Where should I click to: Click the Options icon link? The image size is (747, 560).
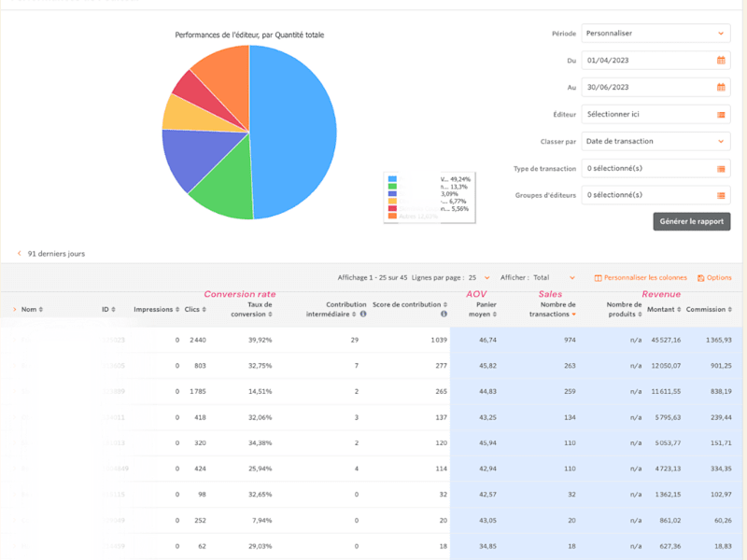point(714,277)
